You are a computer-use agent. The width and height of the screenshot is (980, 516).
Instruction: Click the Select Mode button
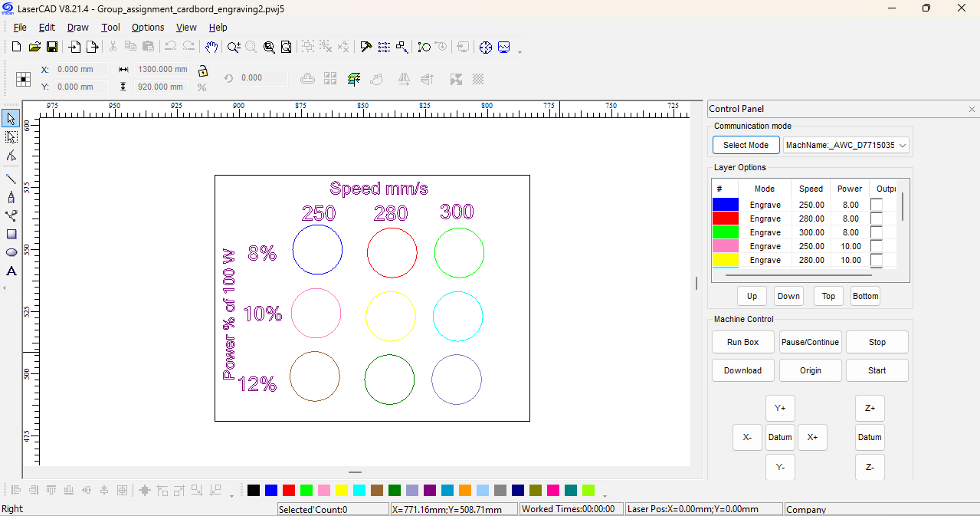click(x=746, y=145)
